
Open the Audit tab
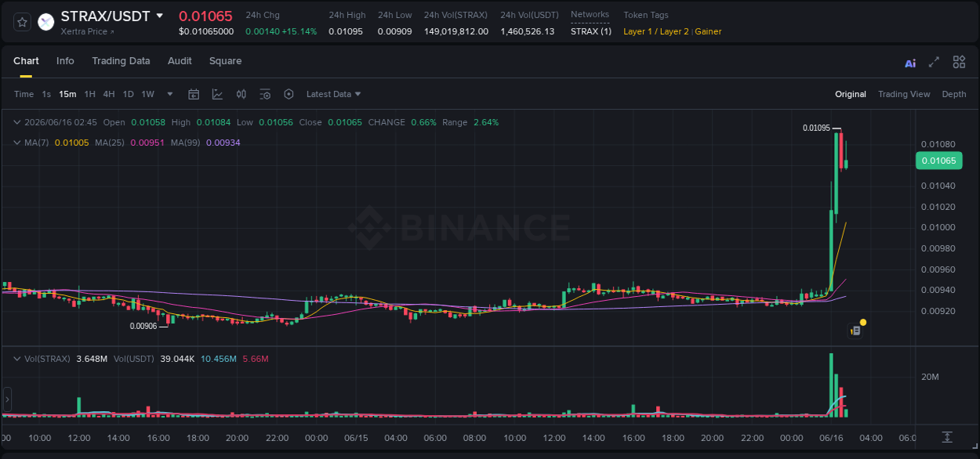click(180, 61)
